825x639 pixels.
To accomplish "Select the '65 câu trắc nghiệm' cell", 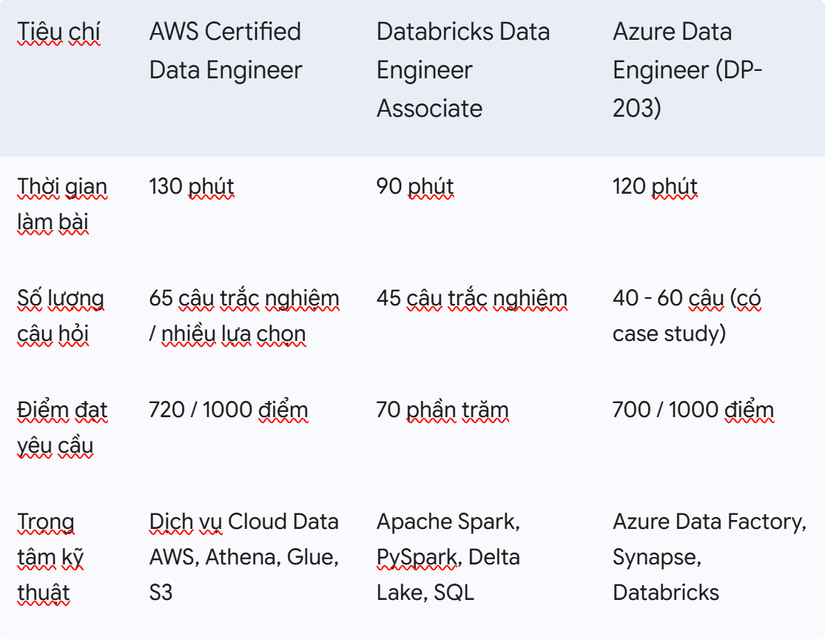I will click(244, 316).
